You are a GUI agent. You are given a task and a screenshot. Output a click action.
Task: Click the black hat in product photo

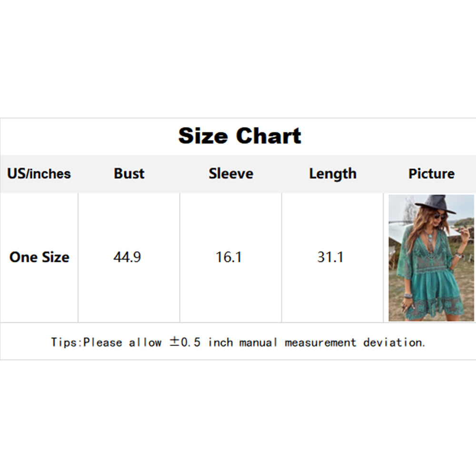(x=436, y=204)
